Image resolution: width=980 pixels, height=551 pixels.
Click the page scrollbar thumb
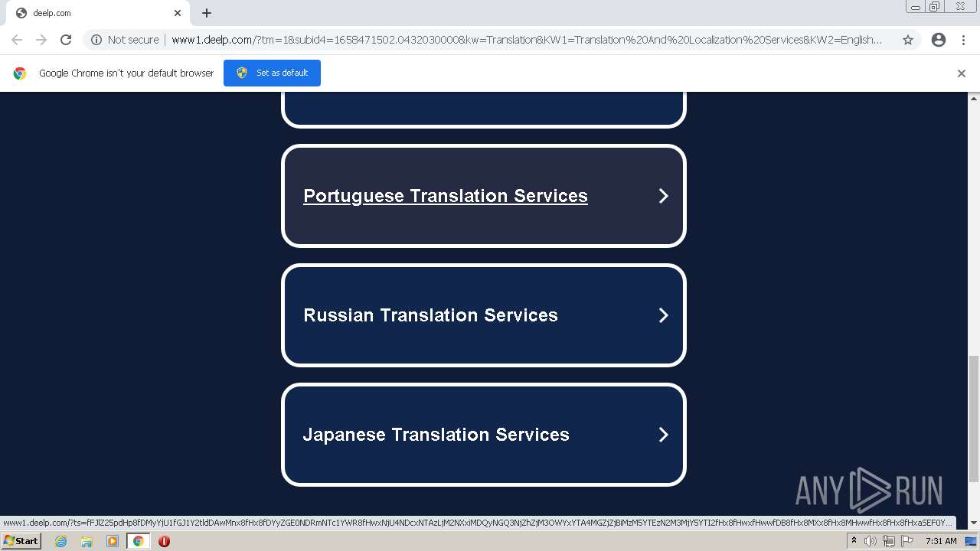[974, 419]
